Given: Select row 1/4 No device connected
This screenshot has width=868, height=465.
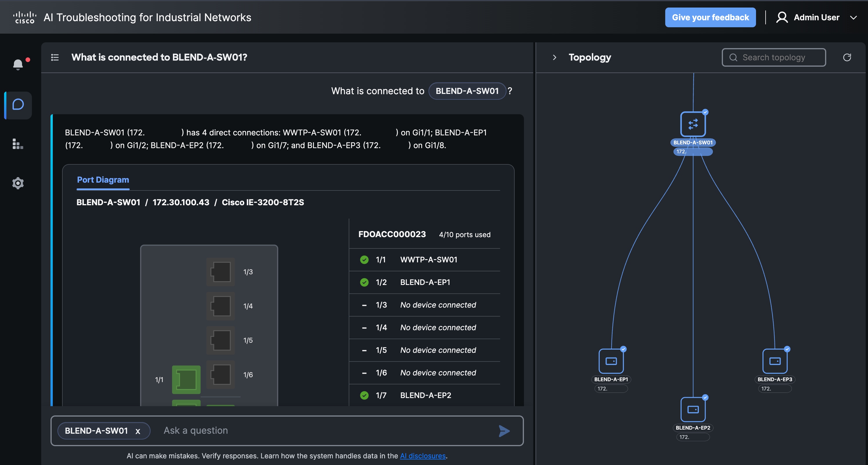Looking at the screenshot, I should pos(424,327).
